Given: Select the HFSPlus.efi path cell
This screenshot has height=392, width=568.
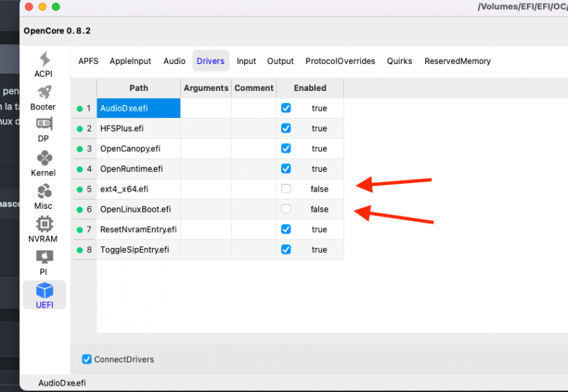Looking at the screenshot, I should 138,129.
